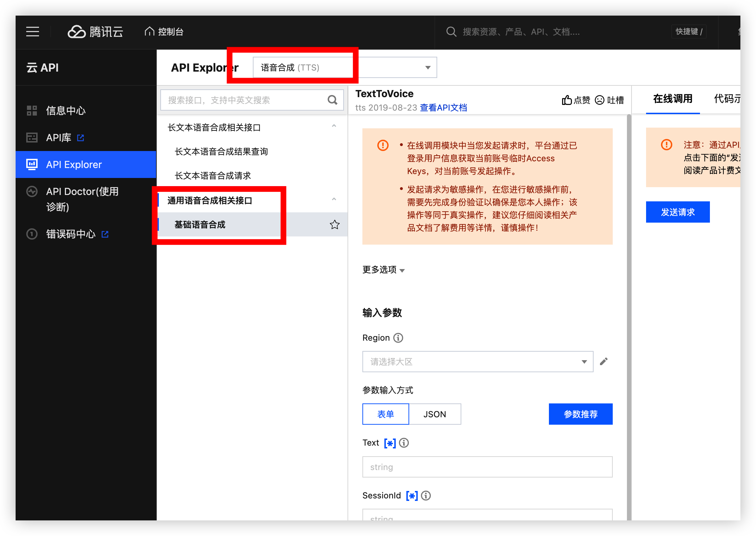
Task: Click the API Explorer monitor icon
Action: [x=32, y=164]
